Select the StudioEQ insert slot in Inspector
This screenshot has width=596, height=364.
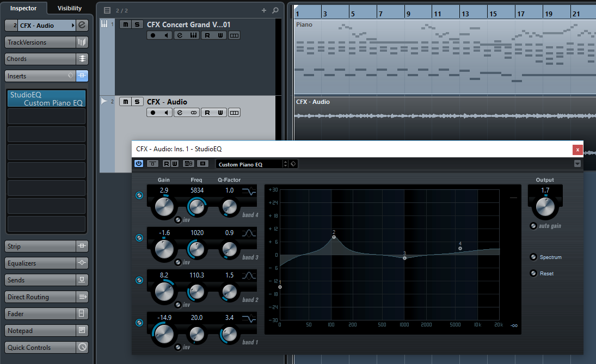46,99
